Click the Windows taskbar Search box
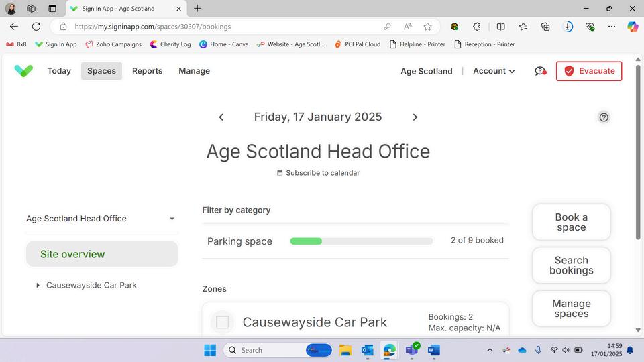644x362 pixels. 278,350
